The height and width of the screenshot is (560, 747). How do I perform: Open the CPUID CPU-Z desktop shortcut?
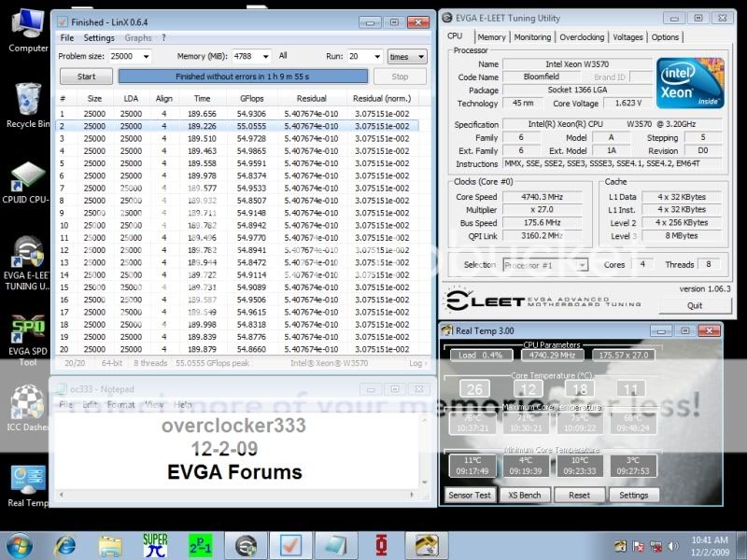pos(28,177)
